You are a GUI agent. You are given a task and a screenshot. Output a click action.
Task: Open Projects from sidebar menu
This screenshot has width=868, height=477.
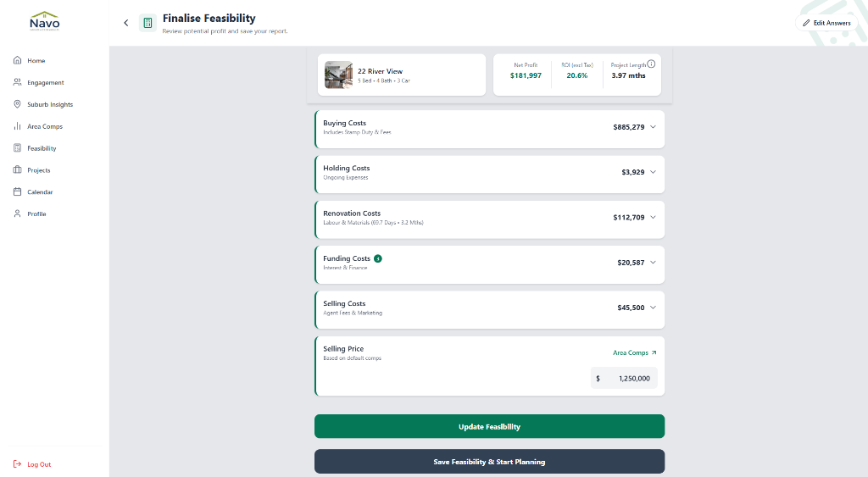[x=38, y=170]
